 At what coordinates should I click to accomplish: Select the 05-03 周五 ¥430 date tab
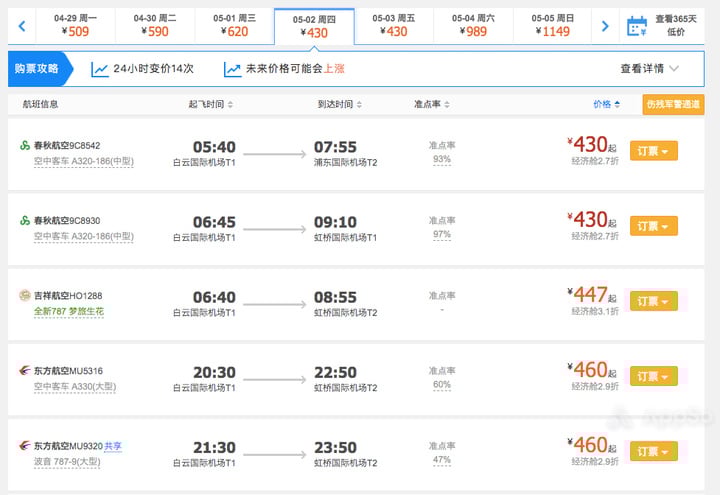[394, 26]
